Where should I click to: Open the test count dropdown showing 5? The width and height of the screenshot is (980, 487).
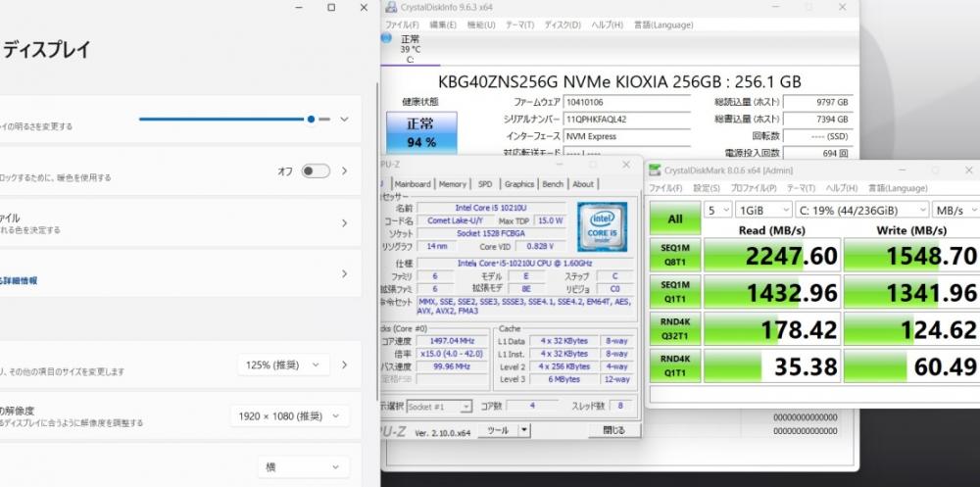coord(716,210)
